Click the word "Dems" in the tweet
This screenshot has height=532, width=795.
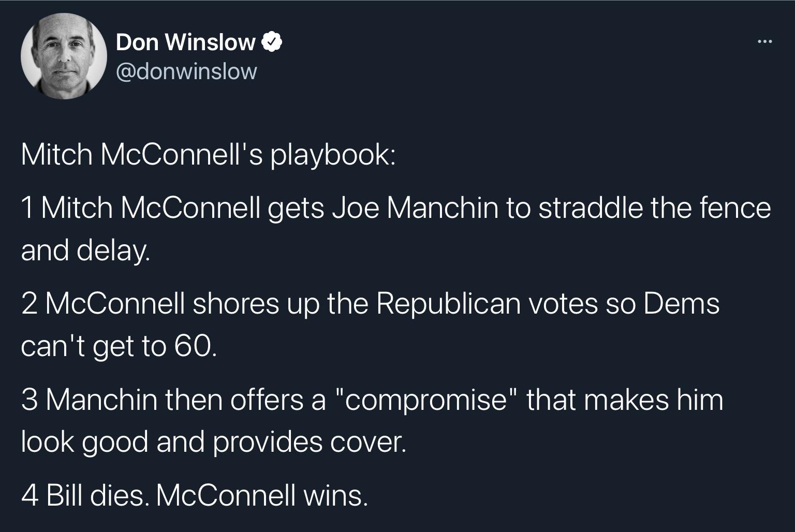coord(681,304)
